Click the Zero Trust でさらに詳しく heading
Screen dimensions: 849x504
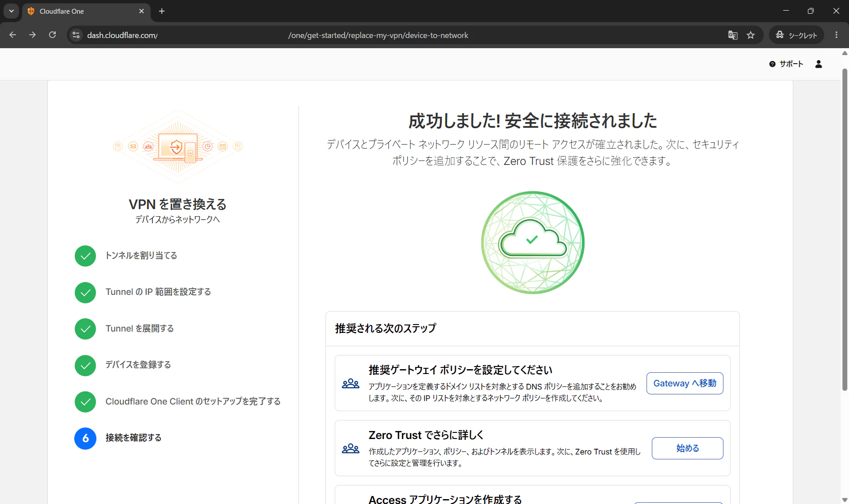[x=426, y=435]
